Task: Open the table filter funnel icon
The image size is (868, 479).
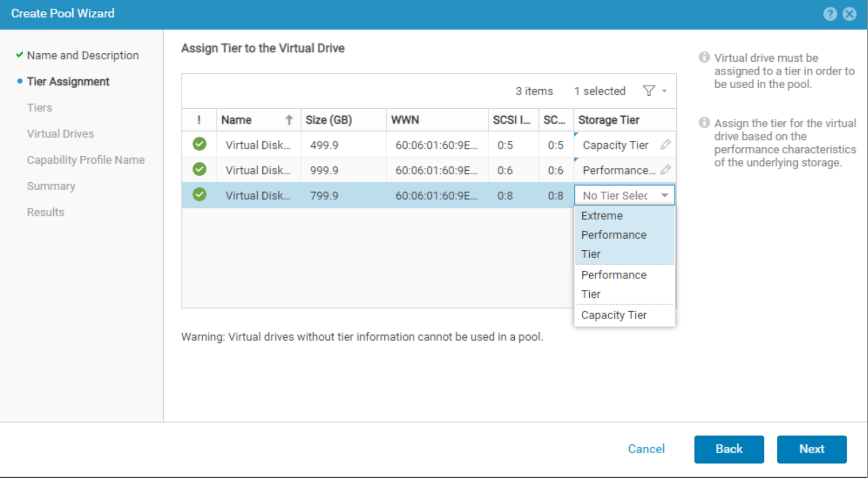Action: [649, 91]
